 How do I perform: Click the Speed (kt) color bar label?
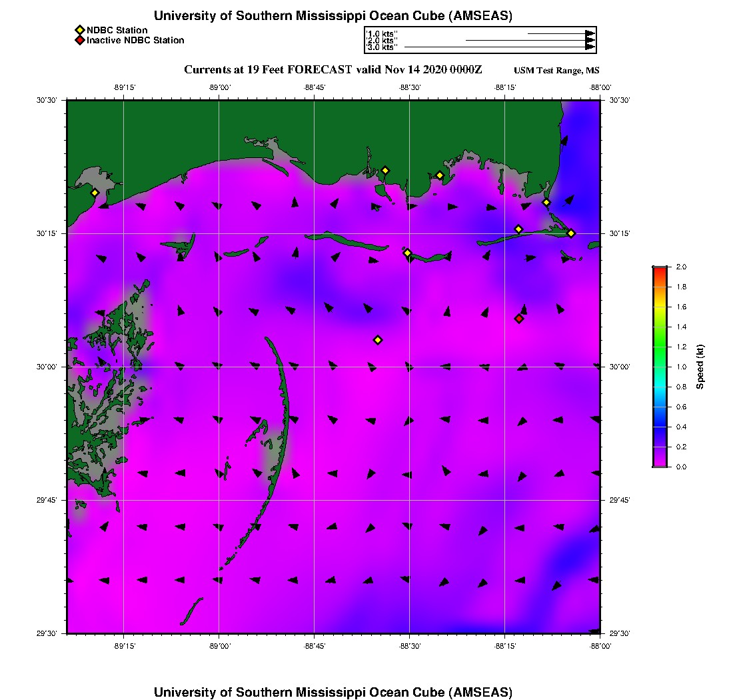(700, 367)
